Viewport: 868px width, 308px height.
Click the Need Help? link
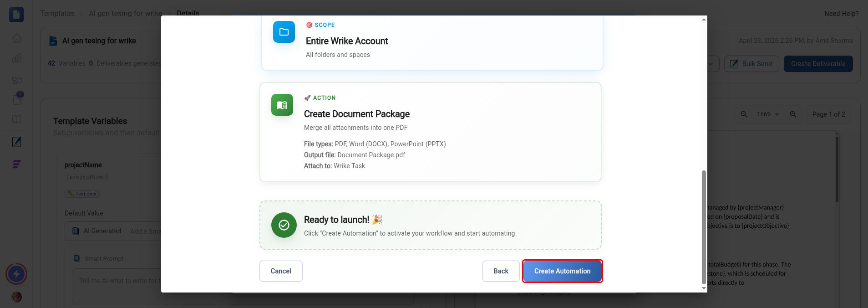coord(841,14)
